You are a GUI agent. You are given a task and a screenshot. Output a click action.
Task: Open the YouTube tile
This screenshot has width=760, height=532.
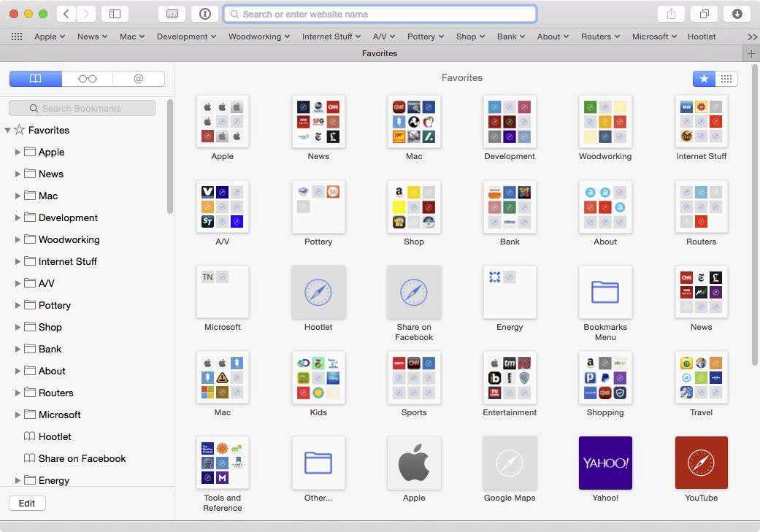coord(702,463)
